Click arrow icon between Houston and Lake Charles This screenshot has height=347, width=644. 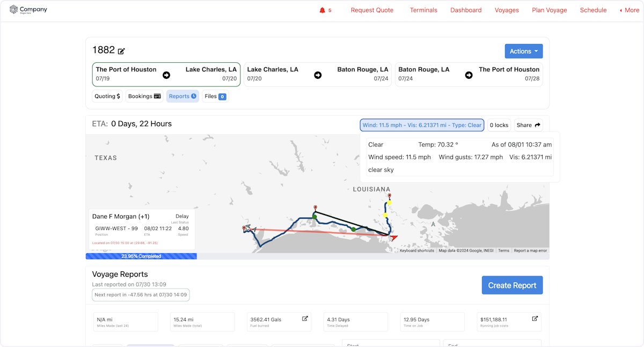(x=166, y=75)
